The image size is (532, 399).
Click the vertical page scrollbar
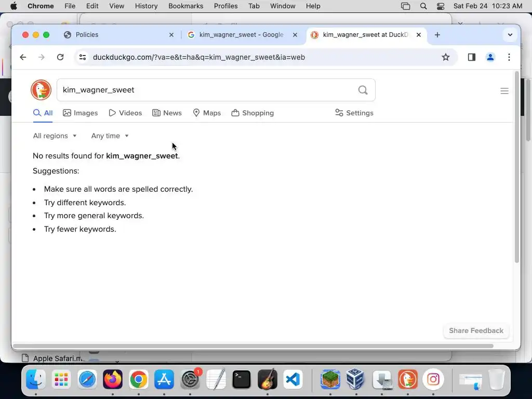[517, 167]
